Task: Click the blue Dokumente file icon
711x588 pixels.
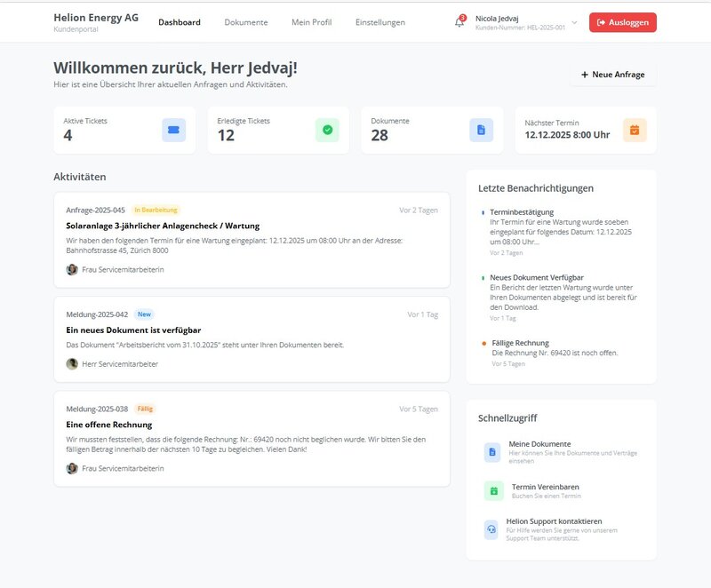Action: (x=481, y=131)
